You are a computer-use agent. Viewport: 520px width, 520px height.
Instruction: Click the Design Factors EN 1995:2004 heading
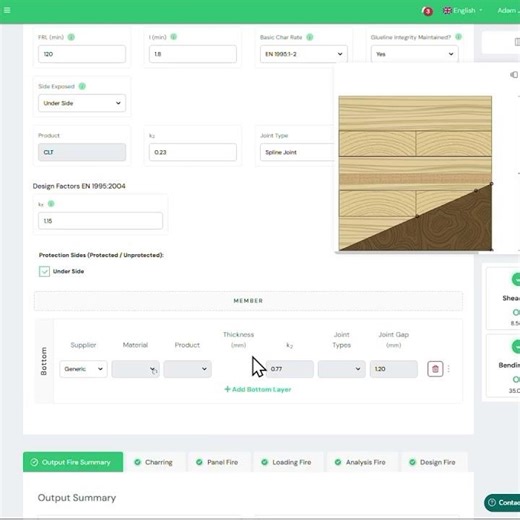pyautogui.click(x=79, y=186)
